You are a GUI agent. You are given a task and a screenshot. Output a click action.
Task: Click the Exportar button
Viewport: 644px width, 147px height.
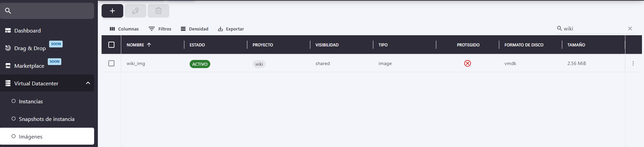click(x=231, y=29)
